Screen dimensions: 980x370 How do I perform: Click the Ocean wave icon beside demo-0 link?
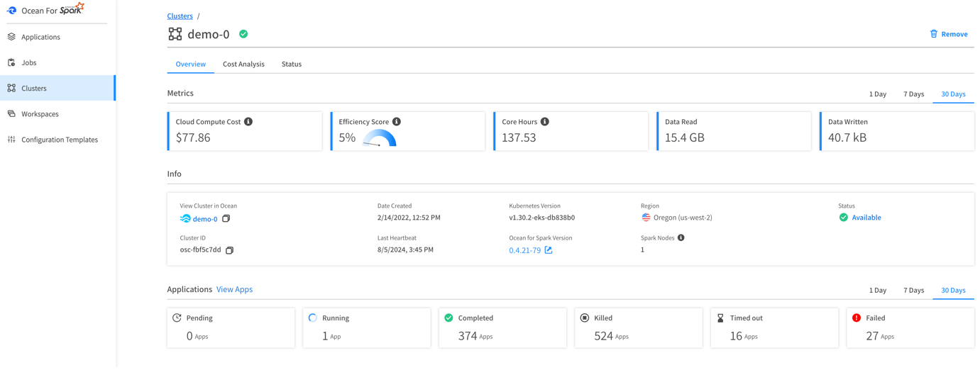click(x=185, y=218)
